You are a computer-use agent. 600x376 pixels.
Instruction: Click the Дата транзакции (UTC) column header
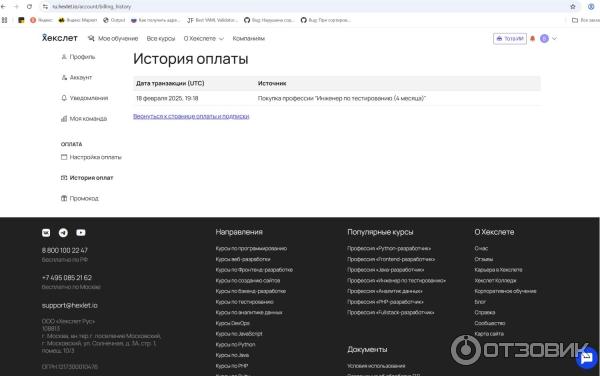click(170, 83)
